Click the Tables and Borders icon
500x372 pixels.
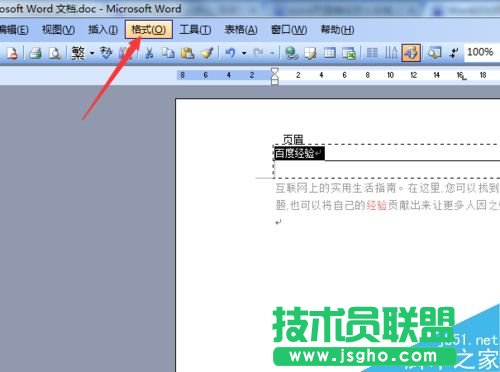click(310, 53)
